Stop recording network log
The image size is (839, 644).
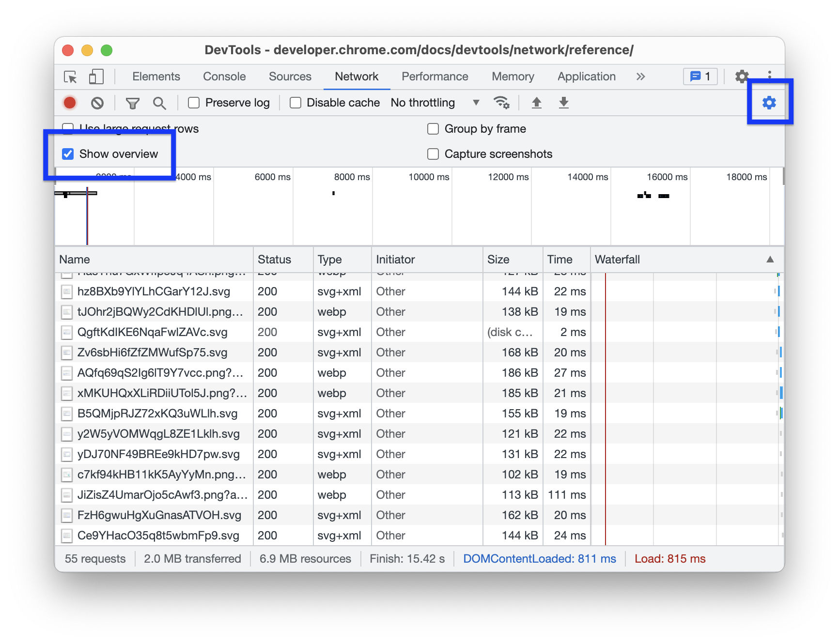coord(70,103)
